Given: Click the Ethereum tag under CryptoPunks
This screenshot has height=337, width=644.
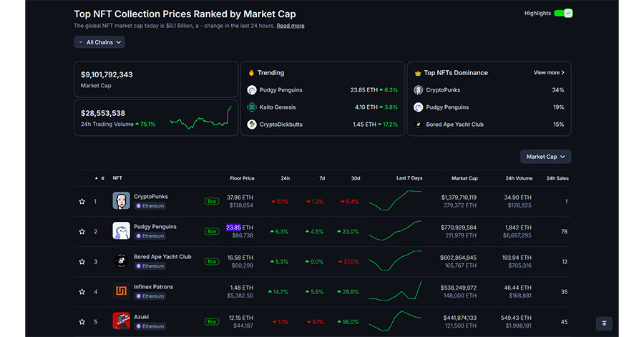Looking at the screenshot, I should 150,206.
